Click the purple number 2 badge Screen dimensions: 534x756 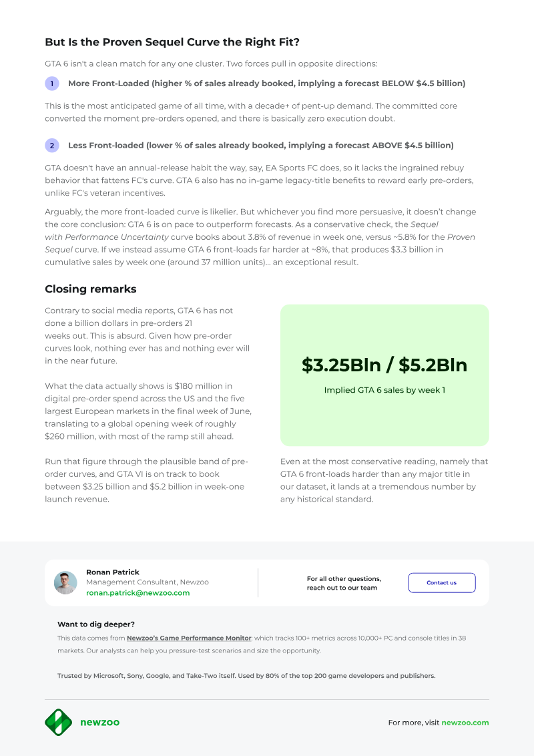coord(52,146)
